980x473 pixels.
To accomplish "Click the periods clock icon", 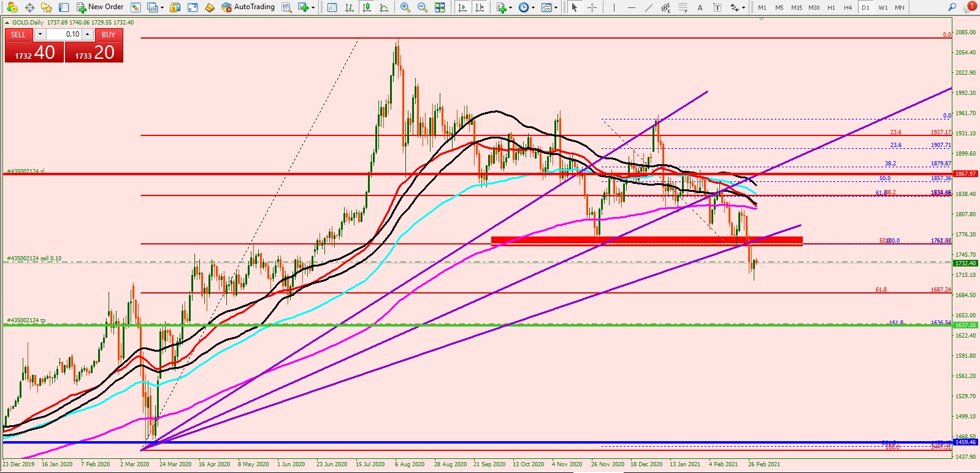I will pyautogui.click(x=524, y=7).
